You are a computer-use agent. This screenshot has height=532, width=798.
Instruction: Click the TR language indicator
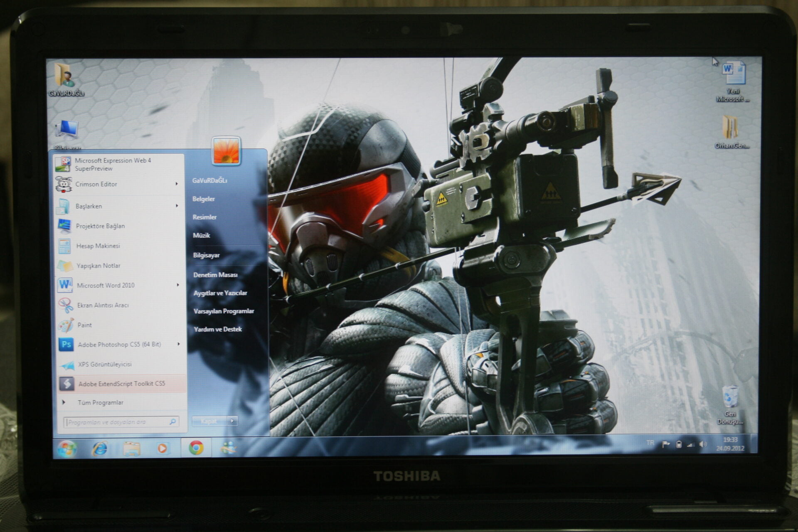pyautogui.click(x=650, y=443)
